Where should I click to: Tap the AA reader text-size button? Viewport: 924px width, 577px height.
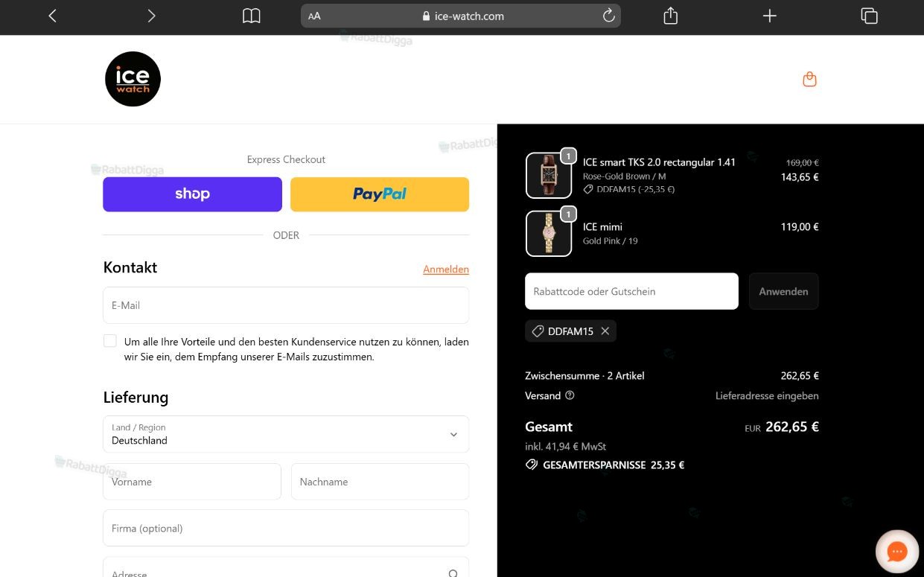point(314,16)
